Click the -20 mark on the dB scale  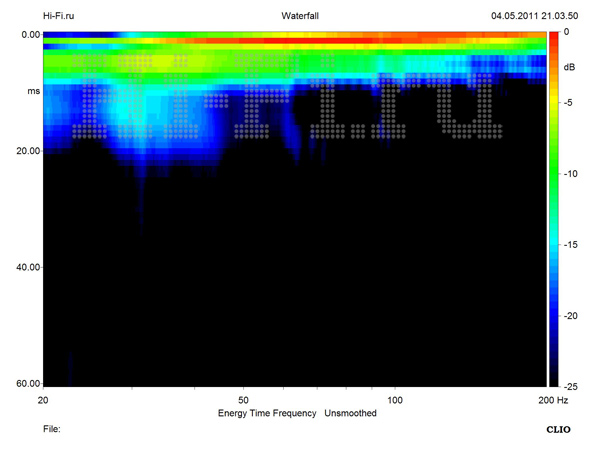pos(569,315)
